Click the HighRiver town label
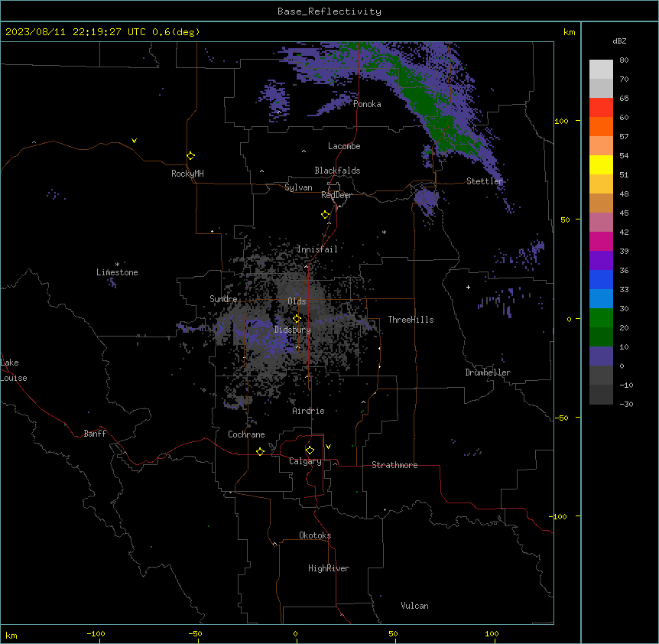This screenshot has height=644, width=659. (329, 568)
